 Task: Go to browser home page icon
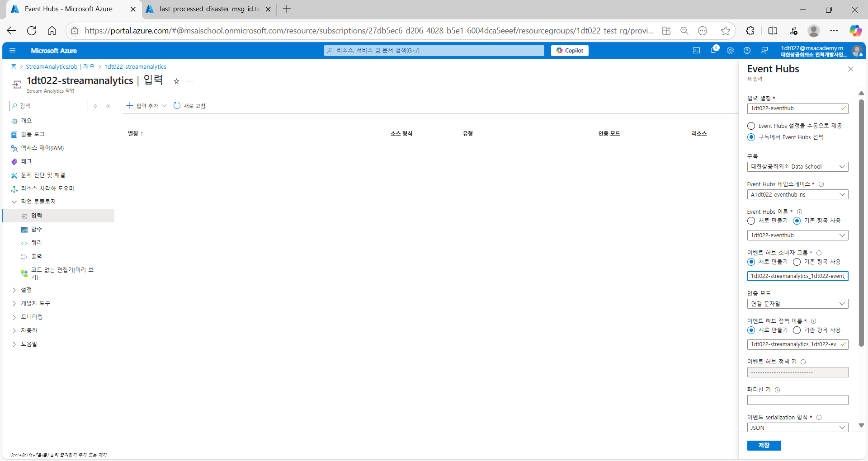coord(52,31)
